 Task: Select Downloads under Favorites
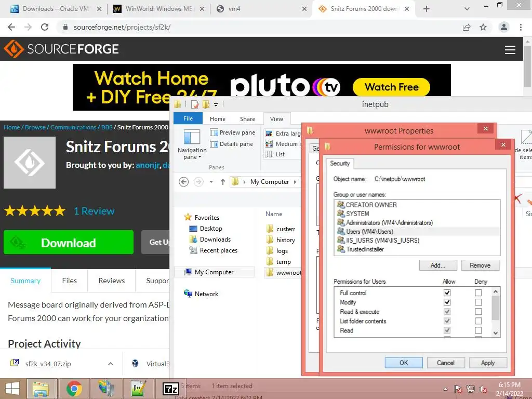(x=210, y=240)
